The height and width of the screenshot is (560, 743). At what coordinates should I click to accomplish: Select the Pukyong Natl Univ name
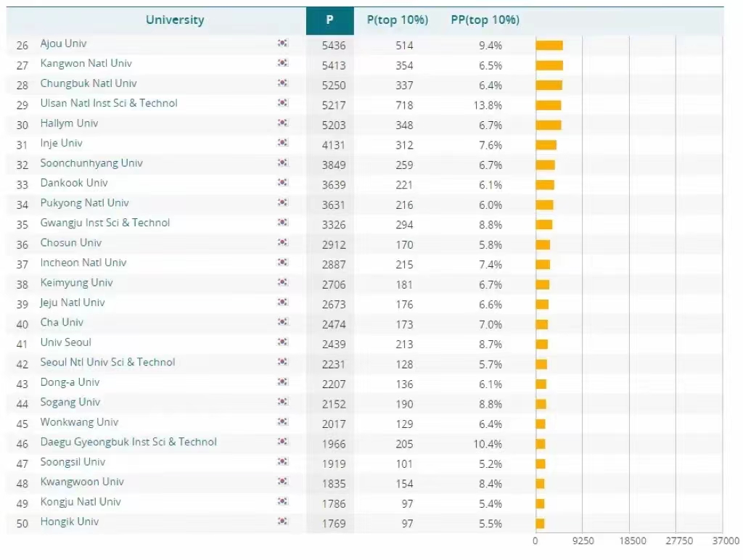84,203
